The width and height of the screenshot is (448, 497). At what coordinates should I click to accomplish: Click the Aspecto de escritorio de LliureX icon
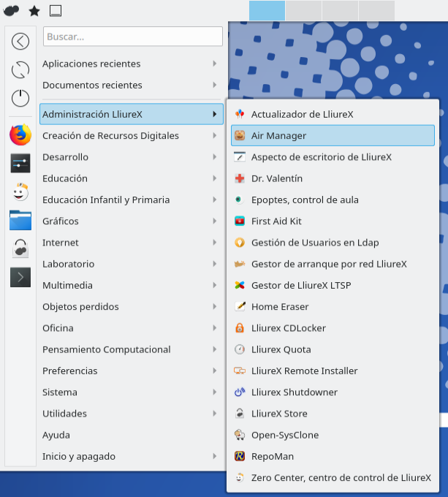tap(240, 157)
